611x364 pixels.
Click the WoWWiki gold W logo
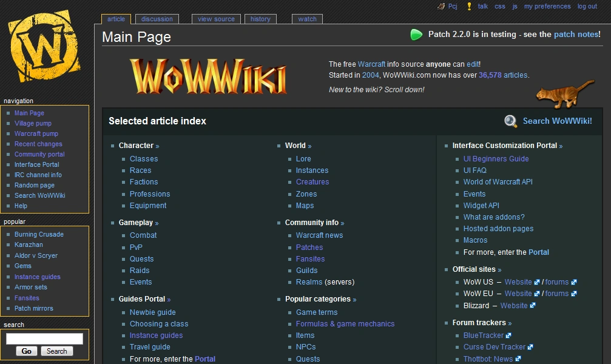tap(44, 46)
